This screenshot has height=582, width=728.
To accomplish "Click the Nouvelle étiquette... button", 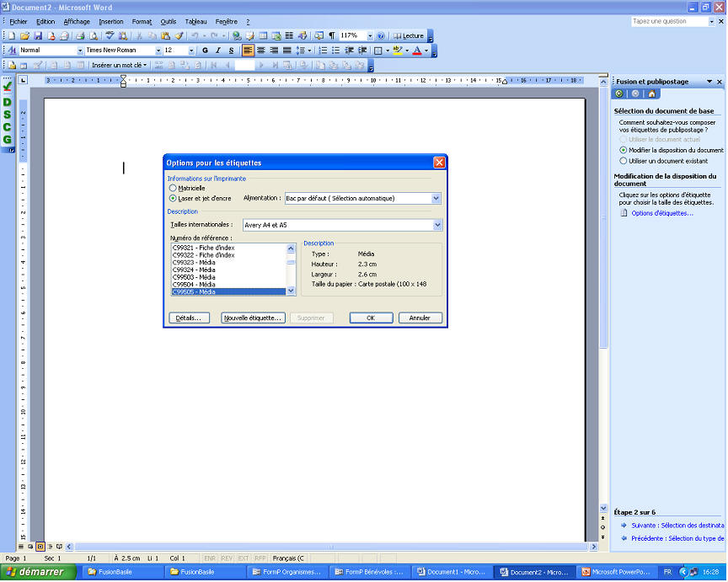I will [x=253, y=318].
